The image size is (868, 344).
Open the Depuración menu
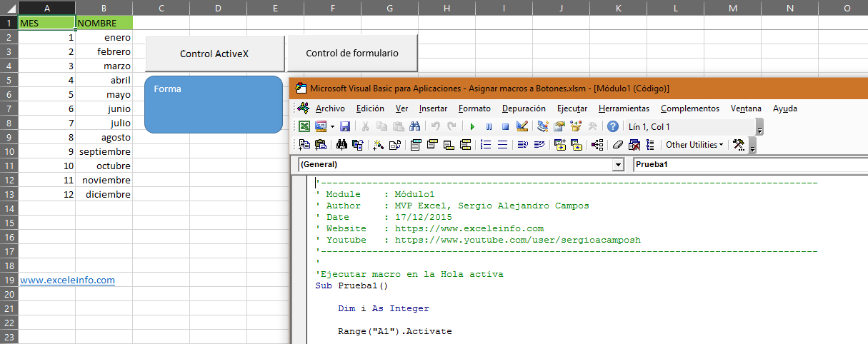(523, 108)
